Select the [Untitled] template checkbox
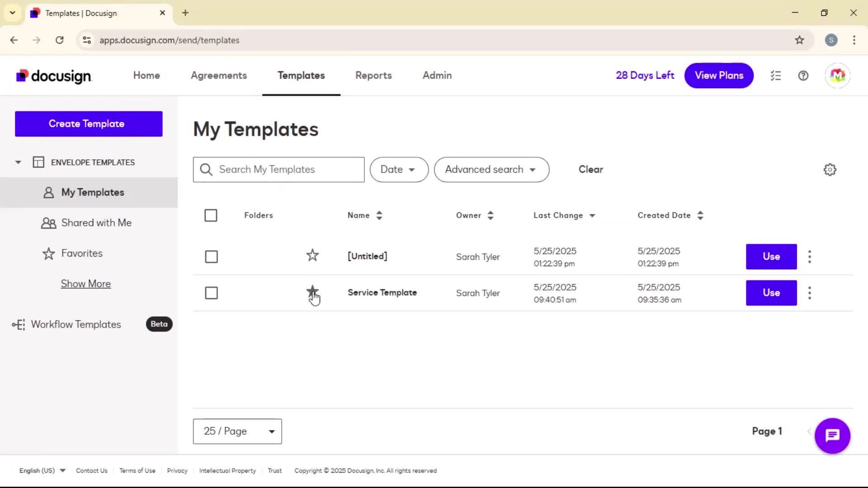Screen dimensions: 868x488 click(x=211, y=257)
